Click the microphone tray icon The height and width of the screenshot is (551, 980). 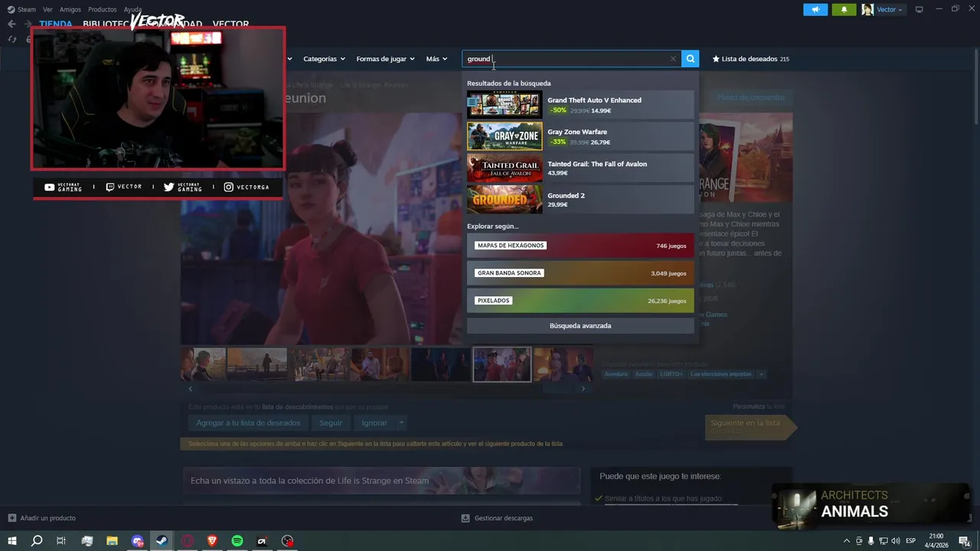click(x=871, y=541)
